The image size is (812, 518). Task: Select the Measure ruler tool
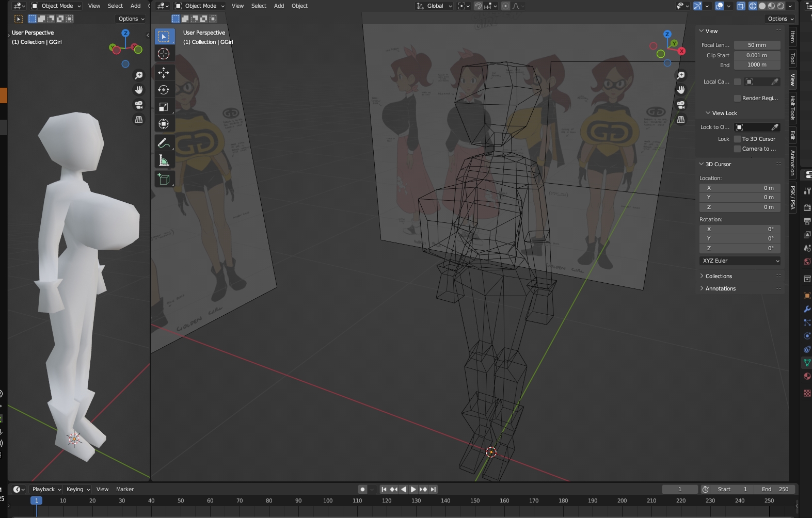point(164,160)
